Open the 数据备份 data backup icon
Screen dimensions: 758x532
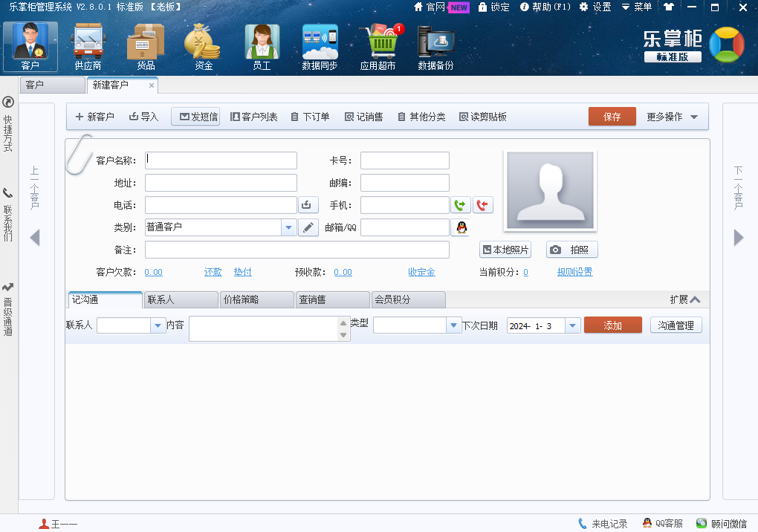coord(435,47)
